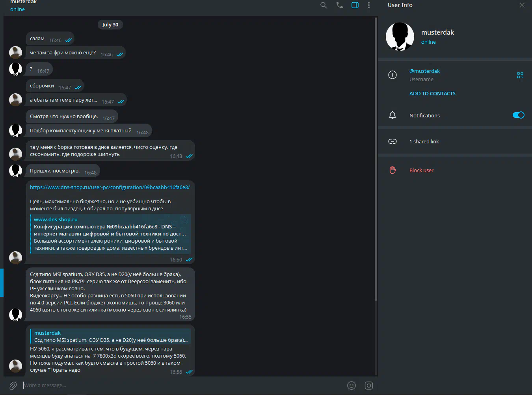Click the camera icon beside the emoji button
The width and height of the screenshot is (532, 395).
[x=369, y=386]
